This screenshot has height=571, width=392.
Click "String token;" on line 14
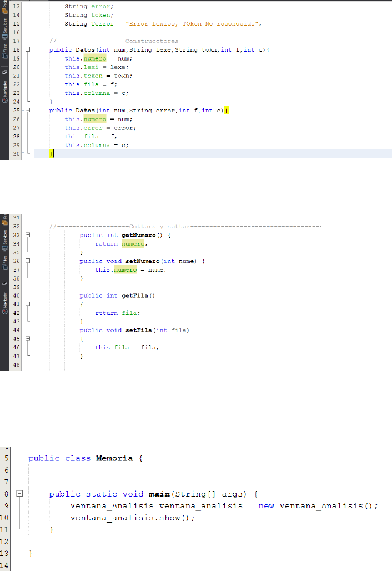tap(89, 15)
